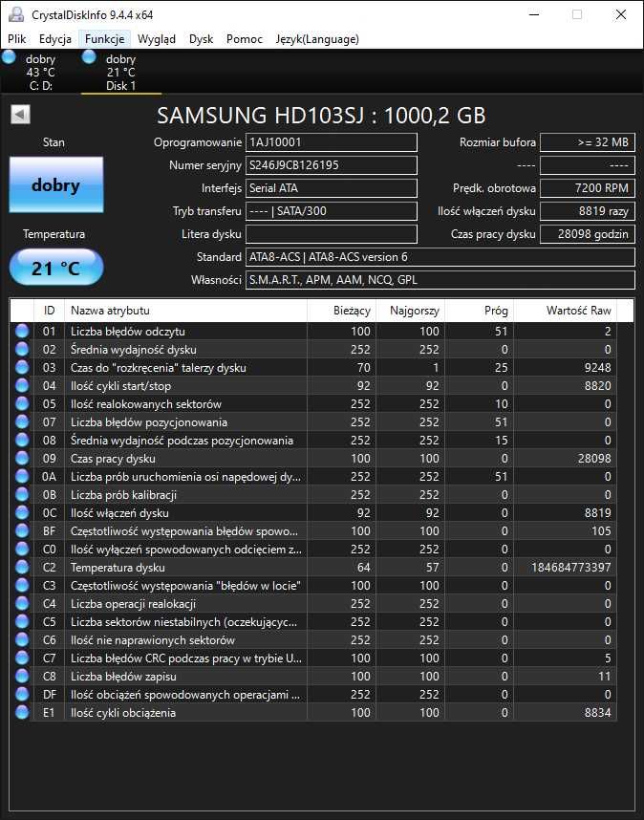Select row Ilość realokowanych sektorów
The height and width of the screenshot is (820, 644).
[313, 403]
